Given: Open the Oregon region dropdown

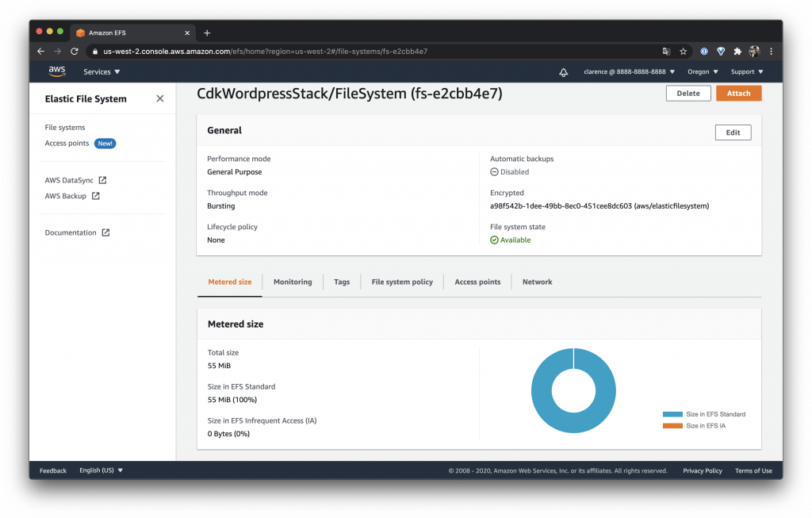Looking at the screenshot, I should [x=703, y=72].
